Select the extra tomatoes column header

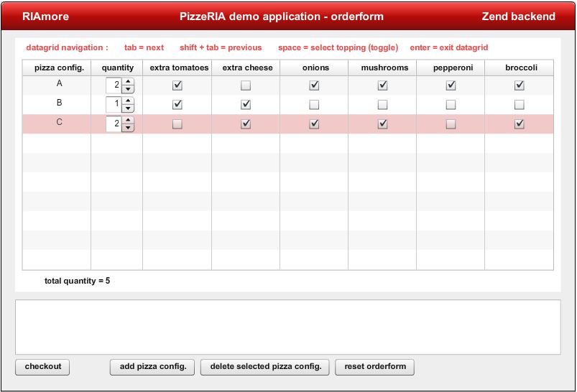[x=177, y=67]
